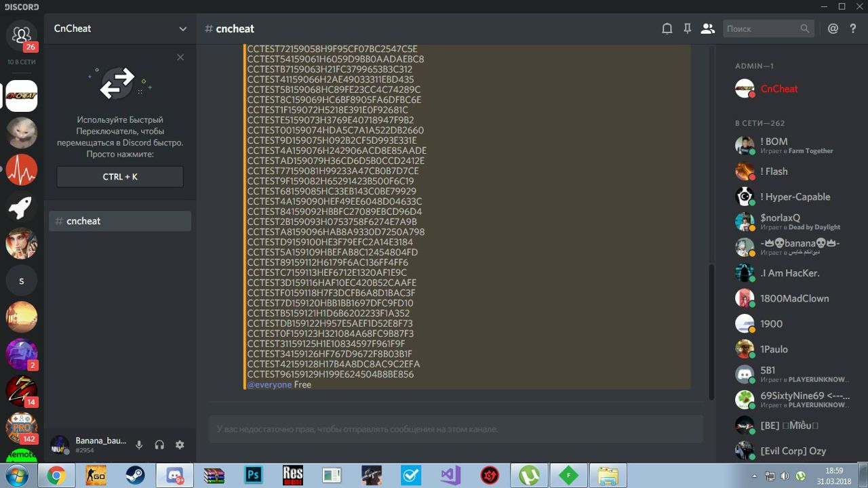868x488 pixels.
Task: Click the code line CCTEST72159058H9F95CF07BC2547C5E
Action: (332, 49)
